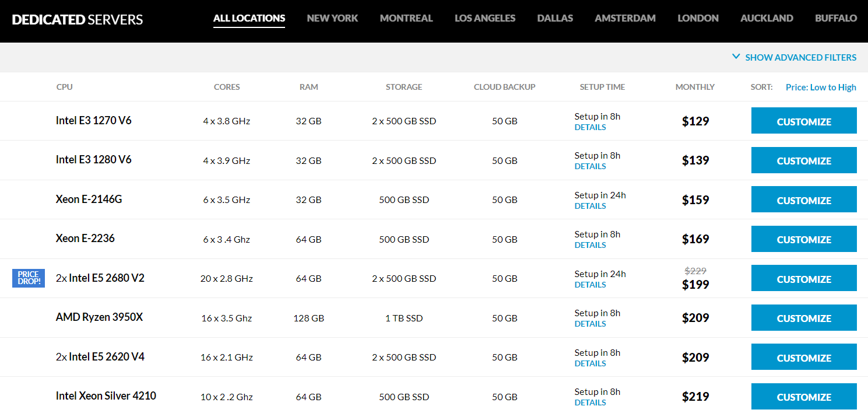Customize the Intel E3 1280 V6 server
The height and width of the screenshot is (413, 868).
(x=804, y=160)
